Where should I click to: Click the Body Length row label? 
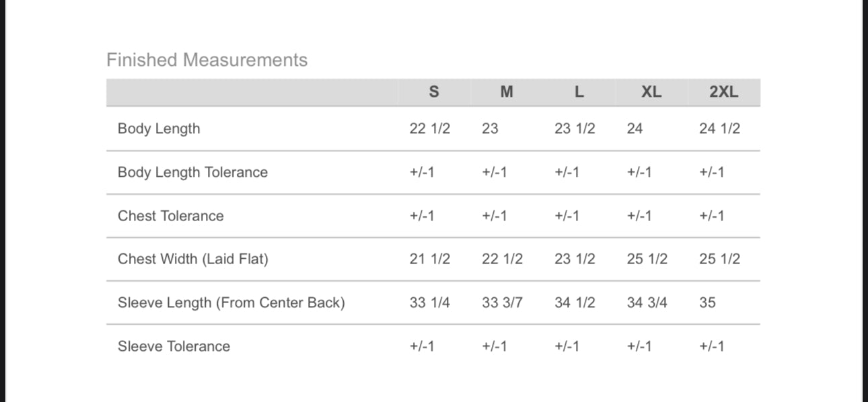coord(159,128)
